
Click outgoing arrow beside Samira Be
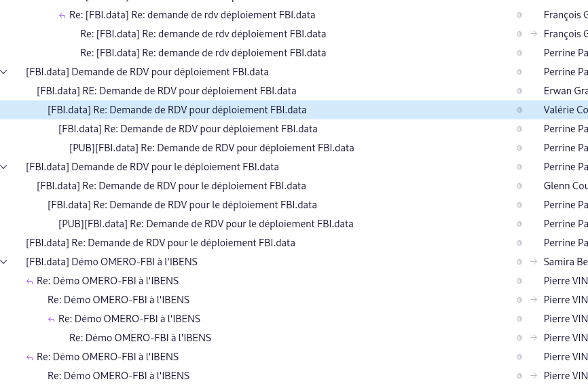534,262
